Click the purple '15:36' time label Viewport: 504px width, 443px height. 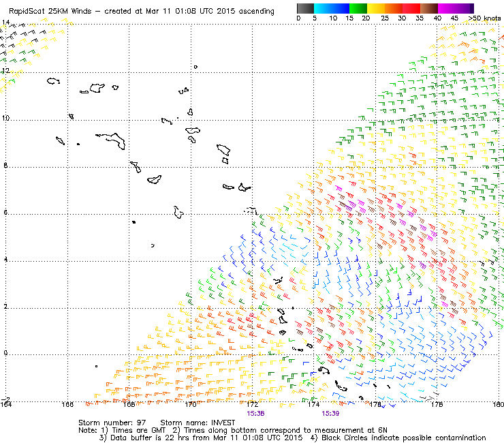tap(255, 414)
